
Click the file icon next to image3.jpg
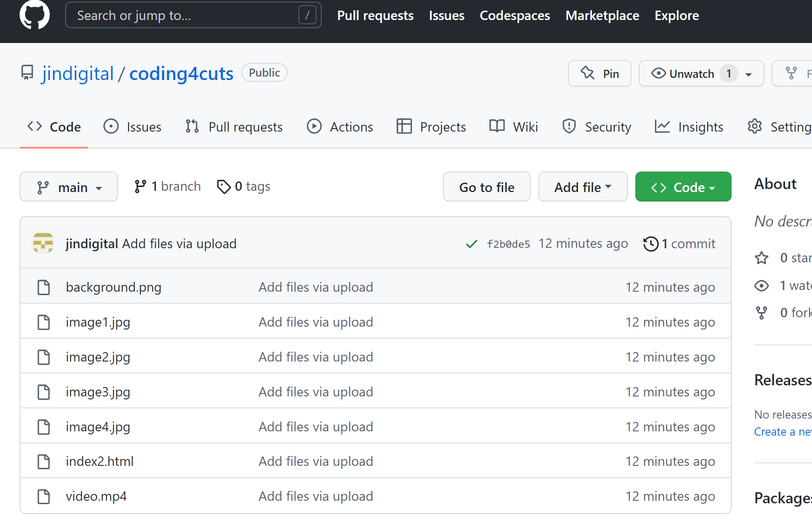43,392
